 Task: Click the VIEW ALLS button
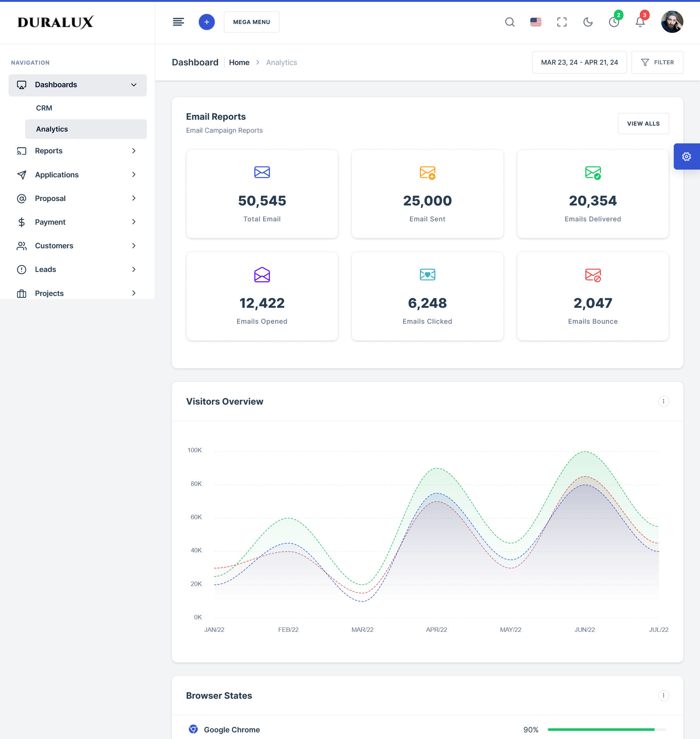pos(643,123)
